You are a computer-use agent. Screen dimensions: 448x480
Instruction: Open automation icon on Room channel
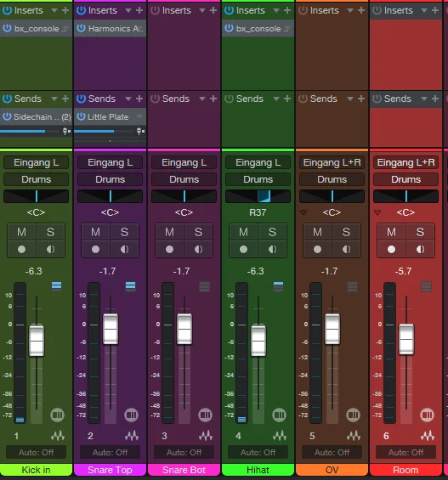pyautogui.click(x=428, y=436)
